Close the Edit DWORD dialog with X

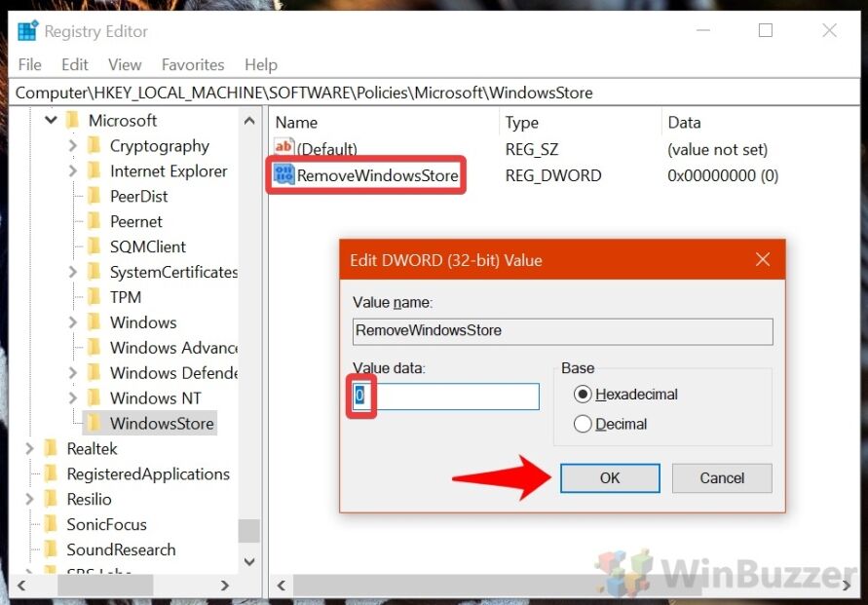tap(762, 259)
